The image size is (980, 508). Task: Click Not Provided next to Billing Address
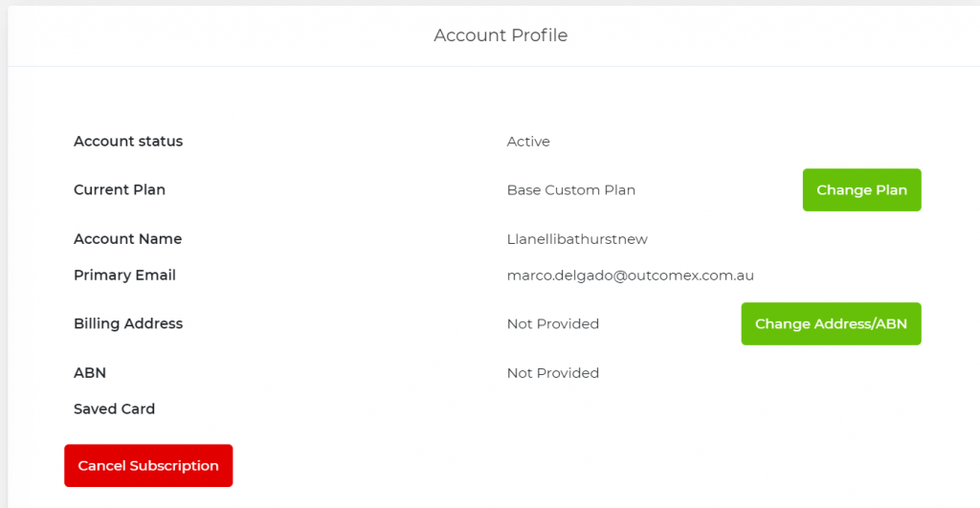tap(553, 324)
